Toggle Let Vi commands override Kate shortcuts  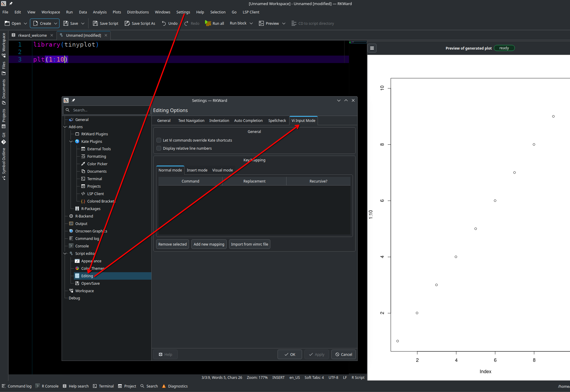click(159, 140)
